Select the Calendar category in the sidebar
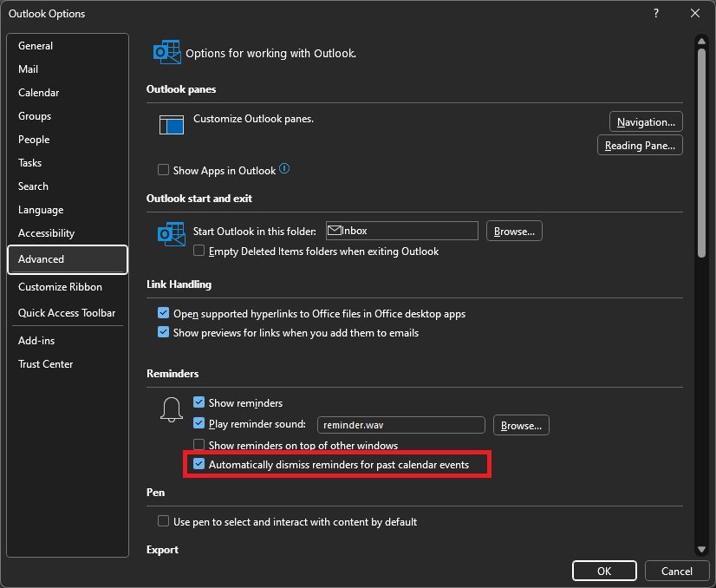Screen dimensions: 716x588 coord(68,92)
